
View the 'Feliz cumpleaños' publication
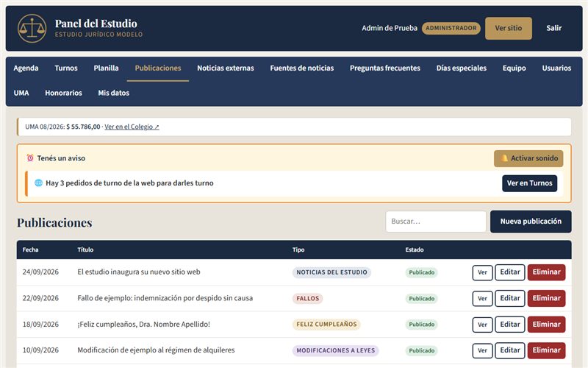482,325
